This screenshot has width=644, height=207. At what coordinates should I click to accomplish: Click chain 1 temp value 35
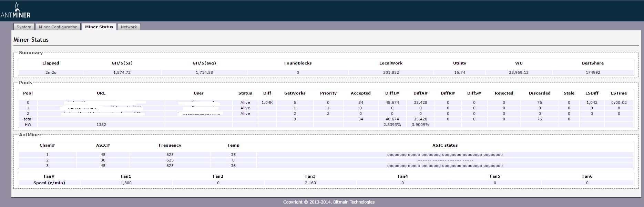[233, 155]
